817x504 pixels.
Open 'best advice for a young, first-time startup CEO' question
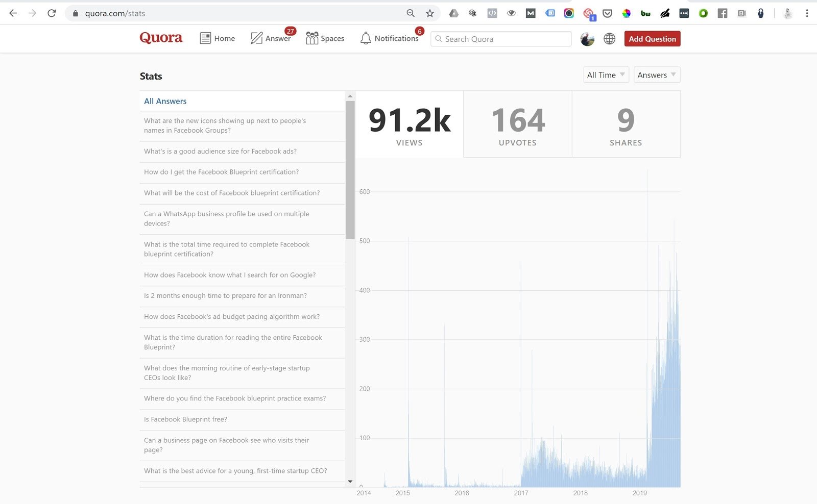click(x=242, y=471)
